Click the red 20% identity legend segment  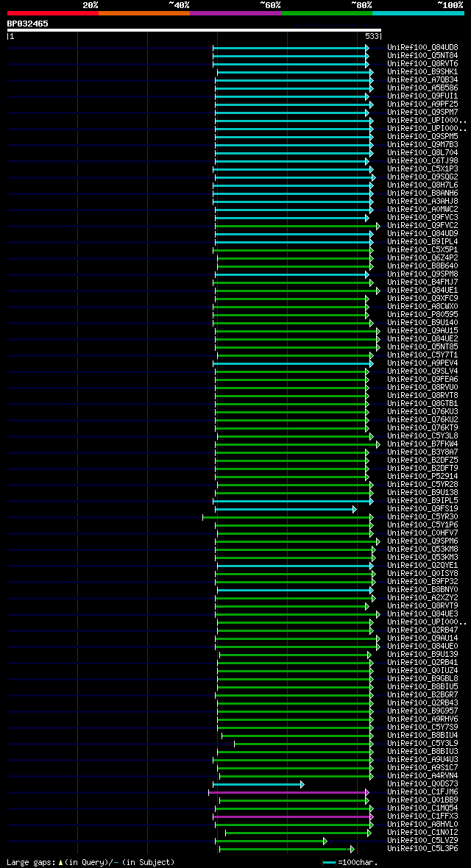pos(53,13)
